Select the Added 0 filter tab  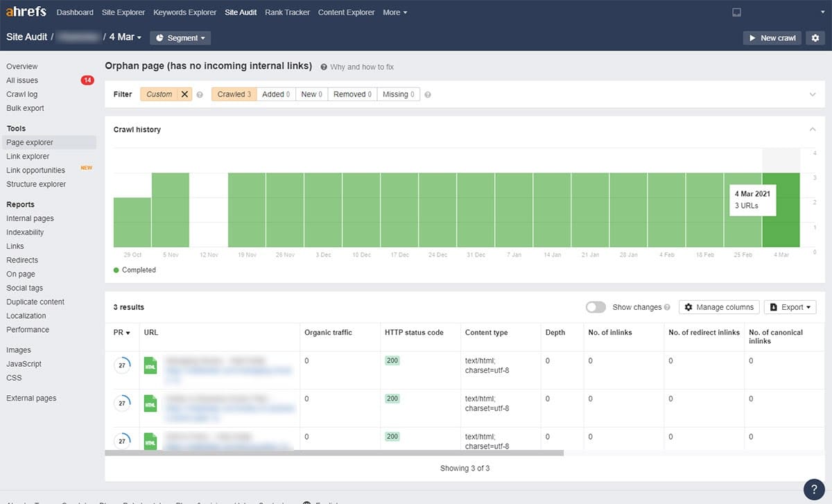tap(276, 94)
